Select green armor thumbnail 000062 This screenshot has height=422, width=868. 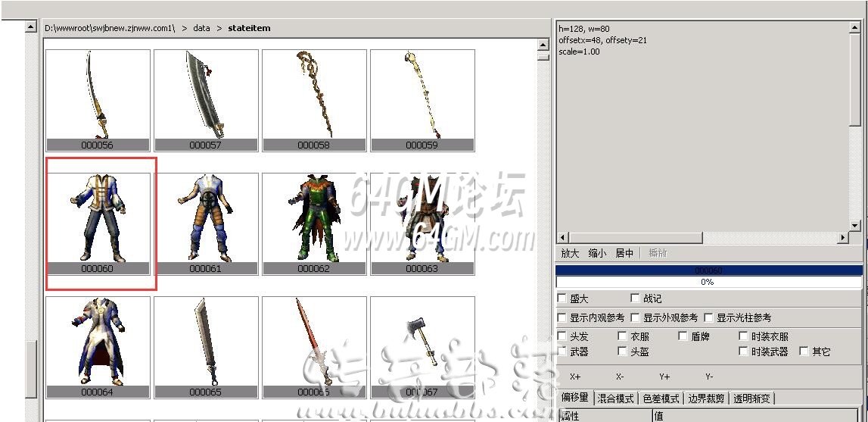[x=314, y=224]
